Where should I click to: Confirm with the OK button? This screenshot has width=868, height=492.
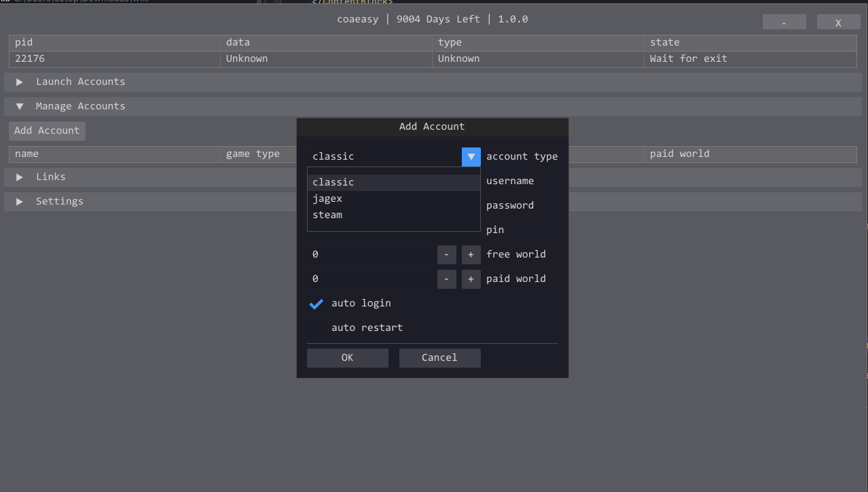coord(347,357)
